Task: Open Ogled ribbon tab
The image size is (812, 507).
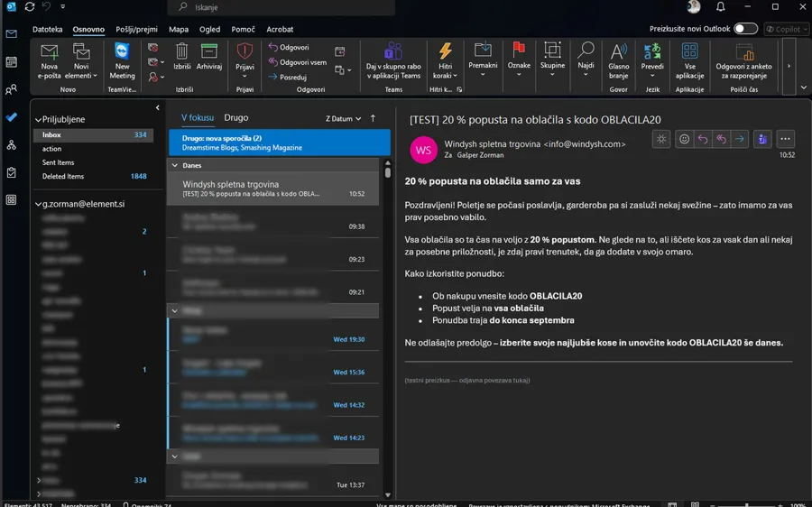Action: click(209, 29)
